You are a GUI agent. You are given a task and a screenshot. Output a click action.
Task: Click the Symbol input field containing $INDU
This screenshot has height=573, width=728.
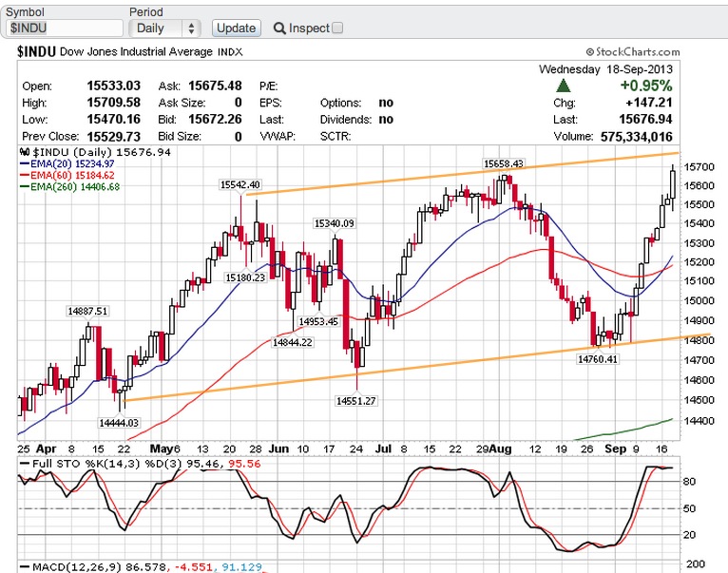(65, 29)
